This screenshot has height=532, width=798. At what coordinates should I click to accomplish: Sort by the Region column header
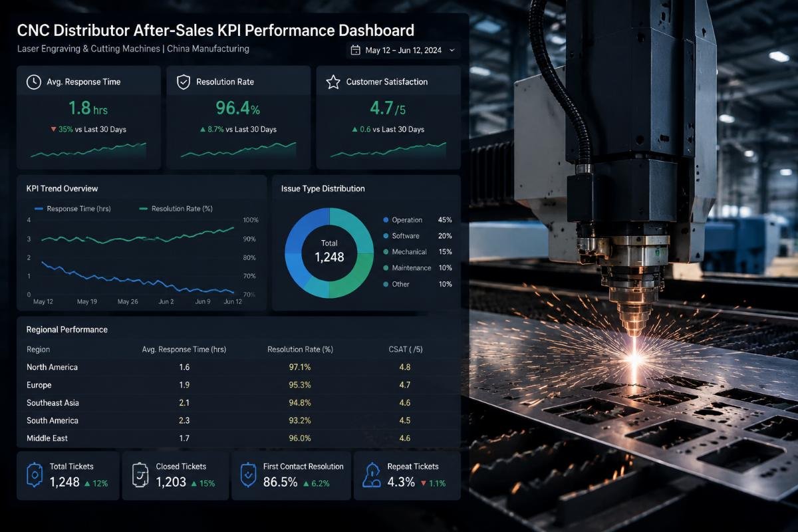click(x=38, y=349)
